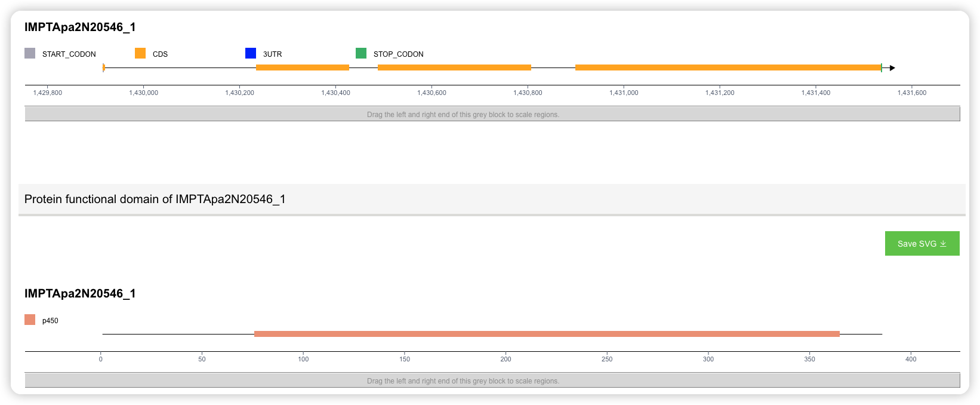The image size is (980, 405).
Task: Click the 1,430,600 axis label
Action: (432, 93)
